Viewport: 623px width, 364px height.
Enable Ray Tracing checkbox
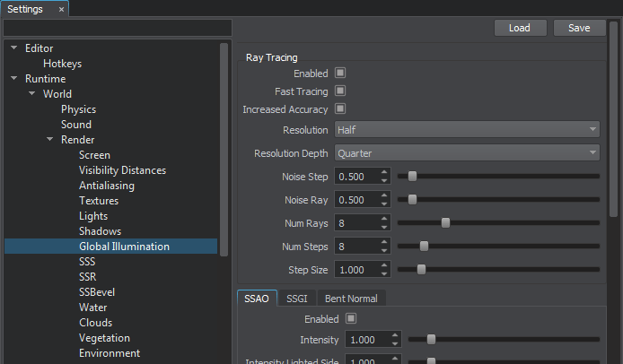point(340,73)
